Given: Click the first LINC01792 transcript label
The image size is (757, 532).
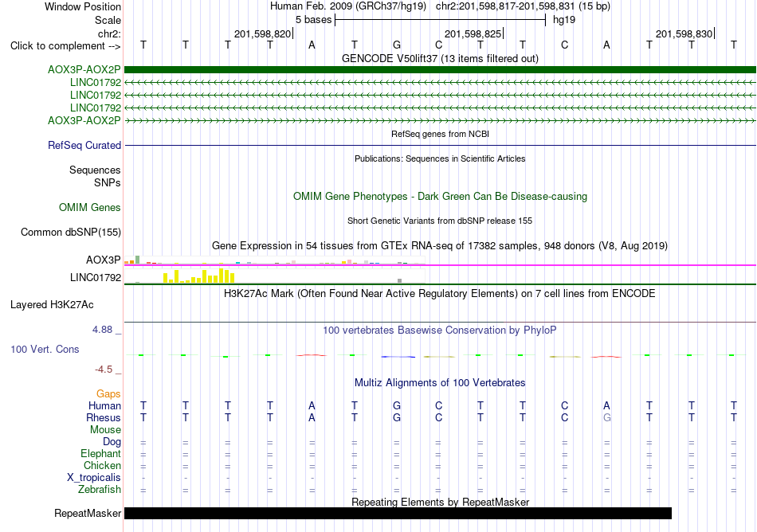Looking at the screenshot, I should (x=95, y=83).
